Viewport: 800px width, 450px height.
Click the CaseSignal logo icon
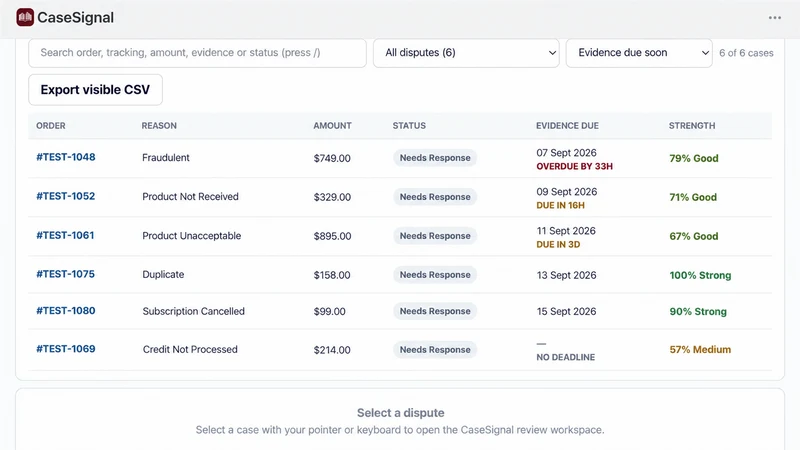(25, 17)
